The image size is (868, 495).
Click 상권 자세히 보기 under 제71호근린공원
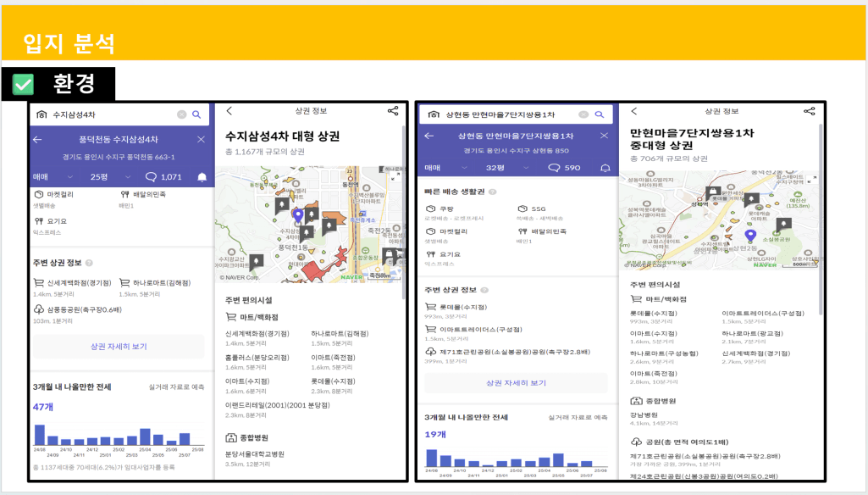516,383
